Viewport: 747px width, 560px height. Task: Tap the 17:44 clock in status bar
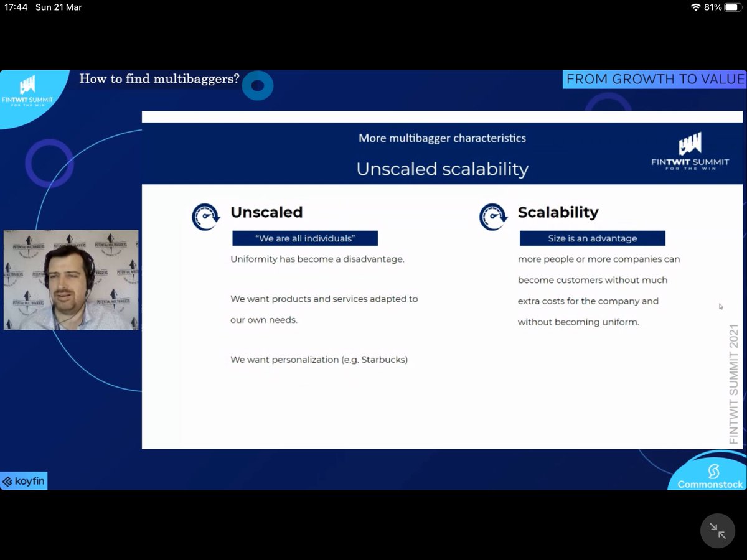(x=17, y=7)
